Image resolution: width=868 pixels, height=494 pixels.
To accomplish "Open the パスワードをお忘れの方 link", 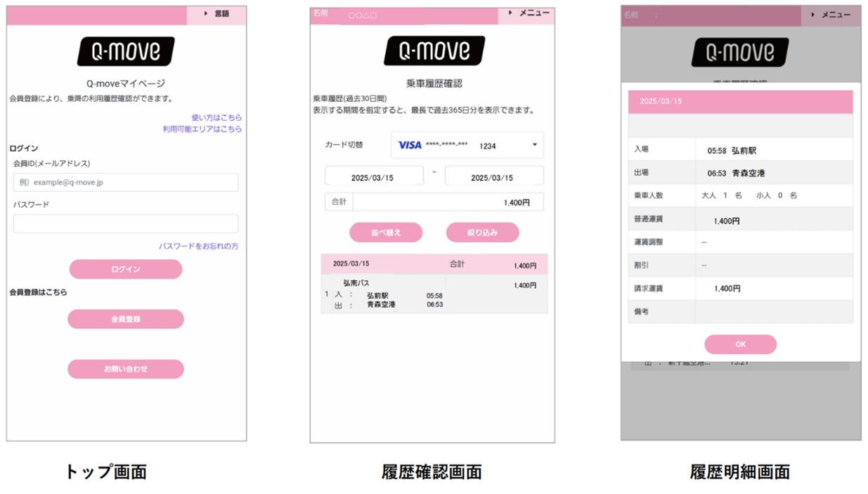I will [x=198, y=246].
